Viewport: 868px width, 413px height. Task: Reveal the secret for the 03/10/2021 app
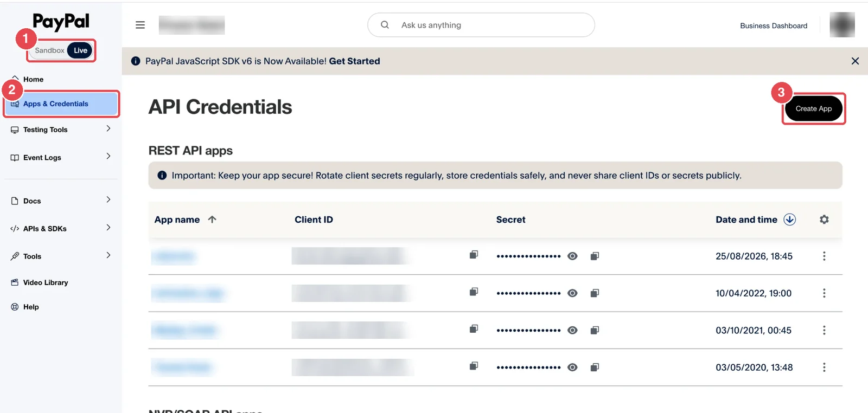pyautogui.click(x=572, y=331)
